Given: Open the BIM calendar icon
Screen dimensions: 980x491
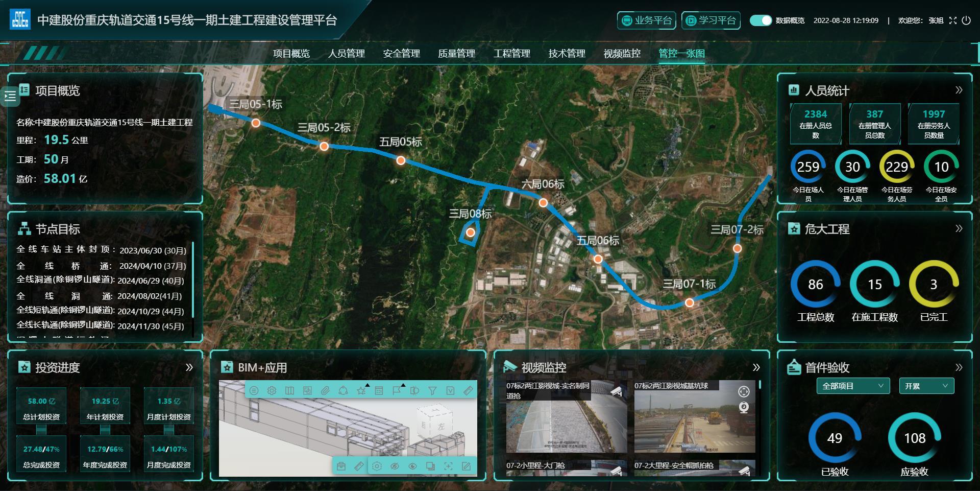Looking at the screenshot, I should (379, 391).
